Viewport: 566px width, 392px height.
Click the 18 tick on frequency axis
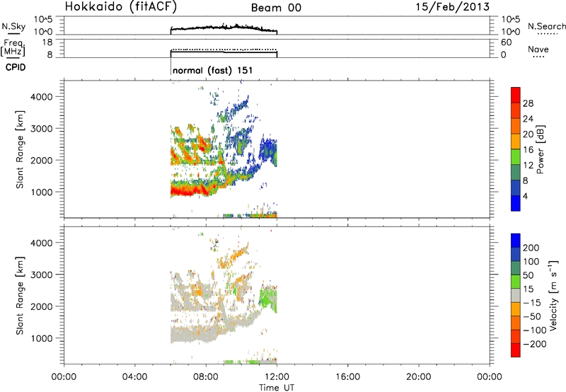(48, 42)
